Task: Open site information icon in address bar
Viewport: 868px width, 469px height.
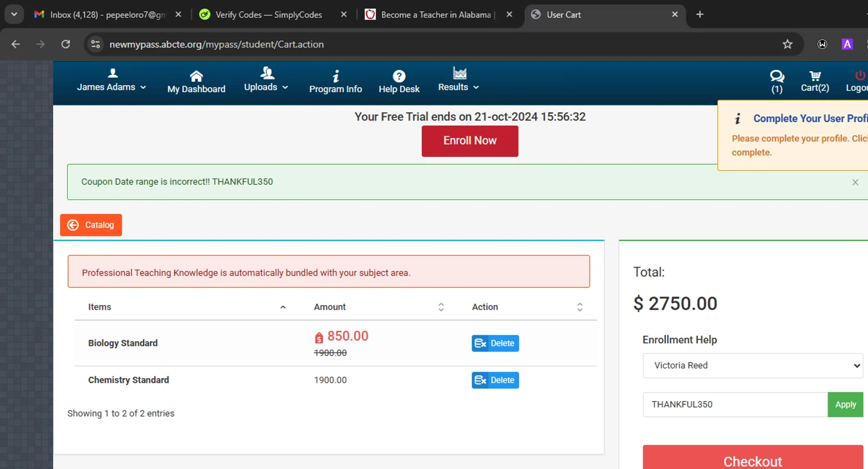Action: click(95, 44)
